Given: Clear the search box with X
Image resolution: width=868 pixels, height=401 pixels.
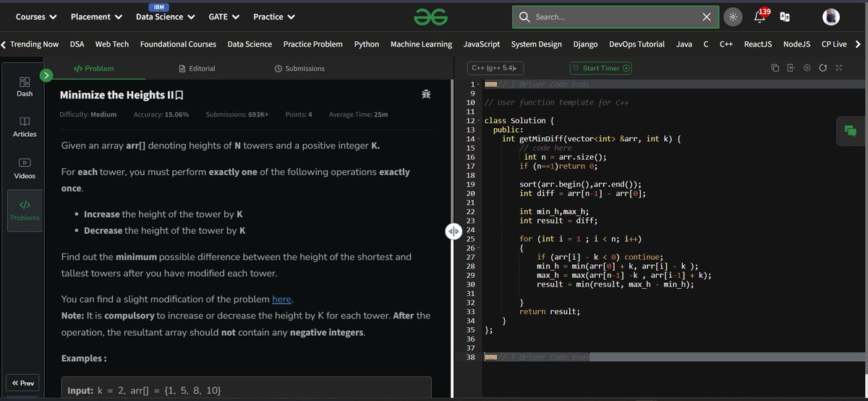Looking at the screenshot, I should (x=706, y=17).
